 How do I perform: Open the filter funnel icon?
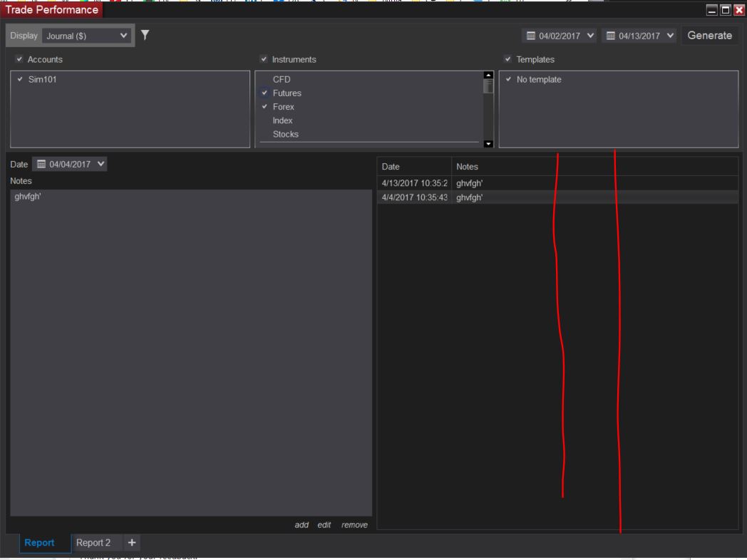[x=145, y=35]
